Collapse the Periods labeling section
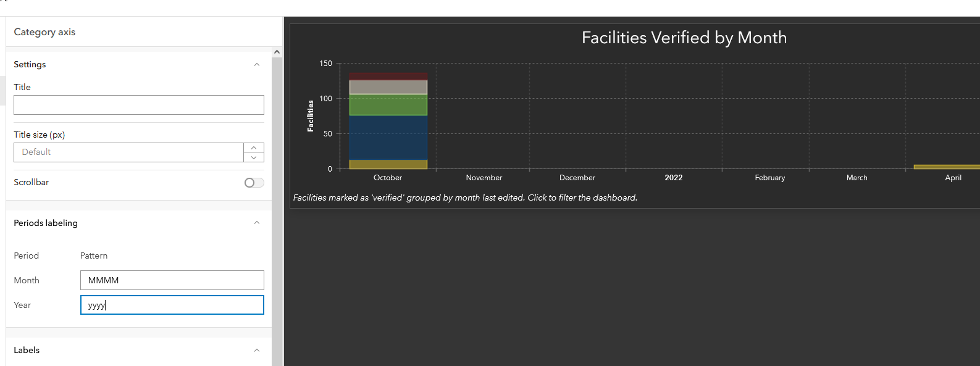This screenshot has width=980, height=366. click(x=257, y=223)
